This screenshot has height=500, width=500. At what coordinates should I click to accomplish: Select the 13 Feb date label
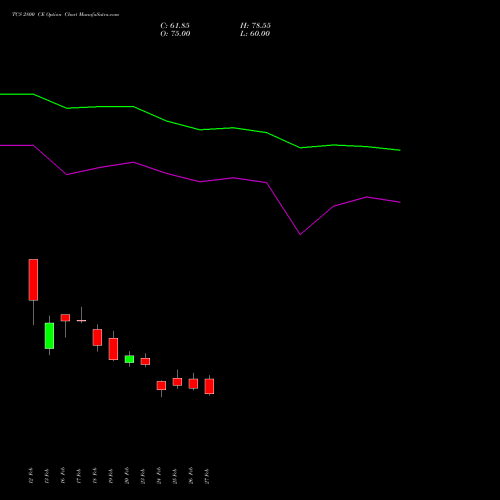[x=47, y=476]
